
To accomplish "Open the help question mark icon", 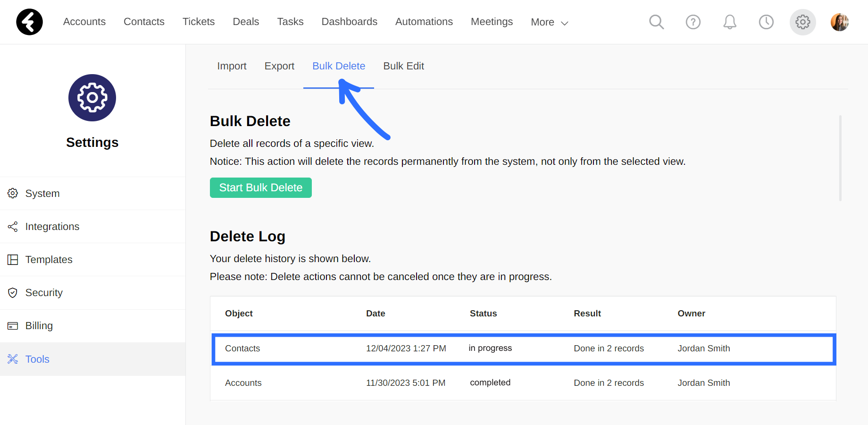I will [x=693, y=22].
